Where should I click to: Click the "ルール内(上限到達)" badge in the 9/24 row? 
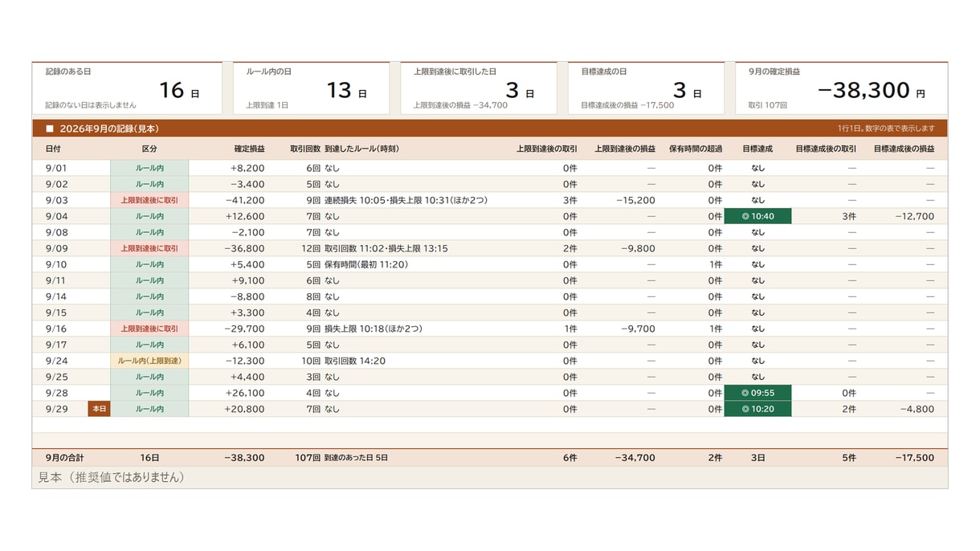[149, 361]
